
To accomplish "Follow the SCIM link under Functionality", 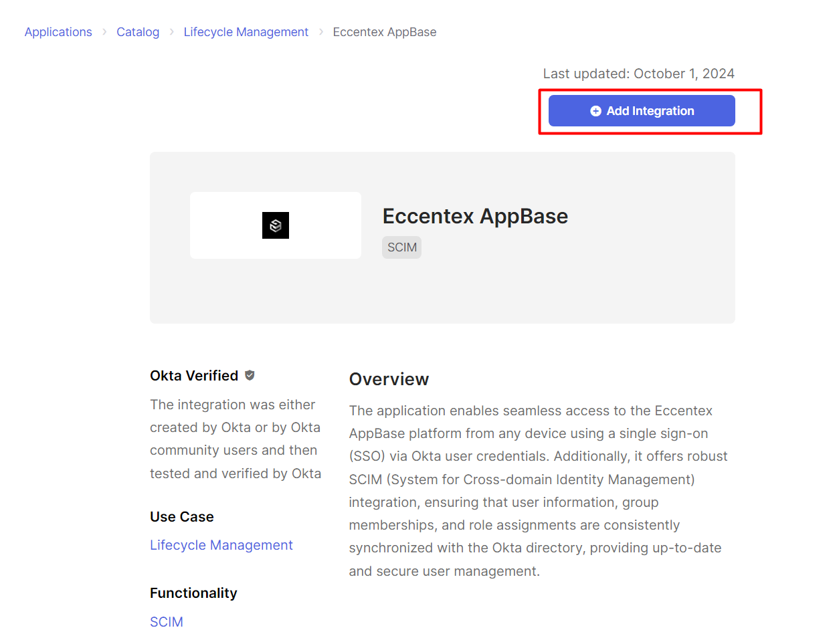I will coord(167,622).
